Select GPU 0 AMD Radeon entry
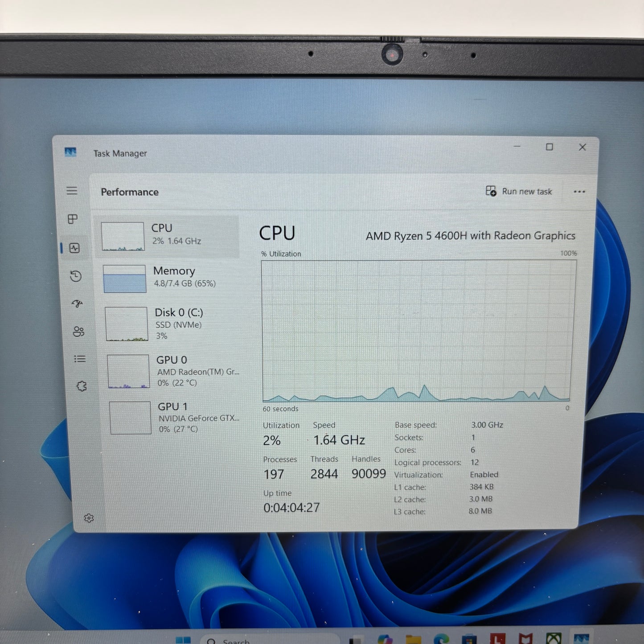Screen dimensions: 644x644 [x=173, y=371]
